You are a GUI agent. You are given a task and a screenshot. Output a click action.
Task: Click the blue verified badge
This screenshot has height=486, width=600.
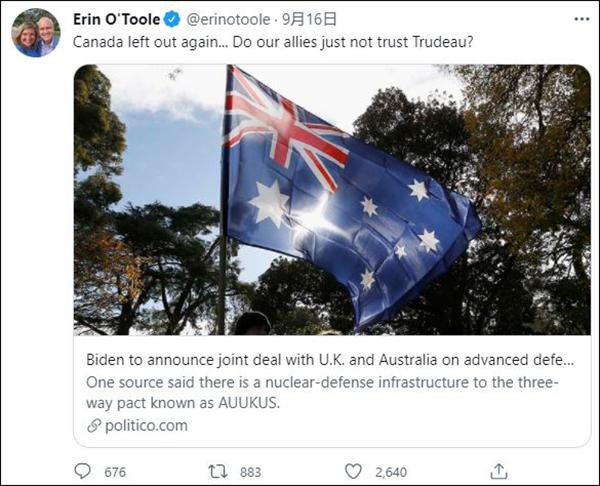coord(172,19)
